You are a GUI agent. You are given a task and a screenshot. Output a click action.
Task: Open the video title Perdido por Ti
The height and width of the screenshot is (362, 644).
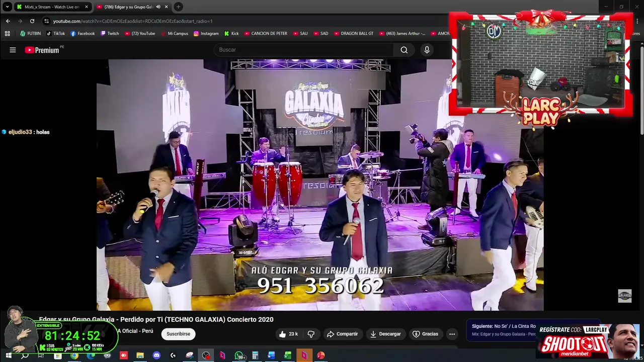156,319
